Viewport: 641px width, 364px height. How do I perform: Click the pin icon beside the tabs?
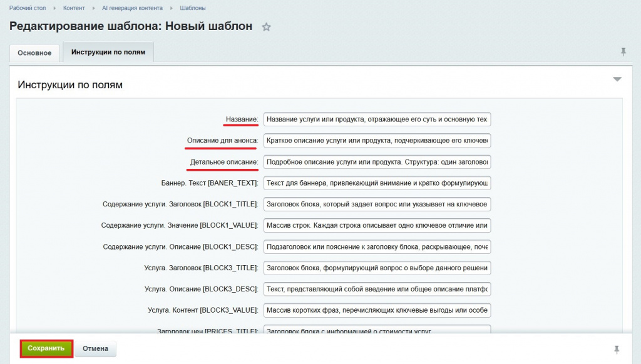623,52
